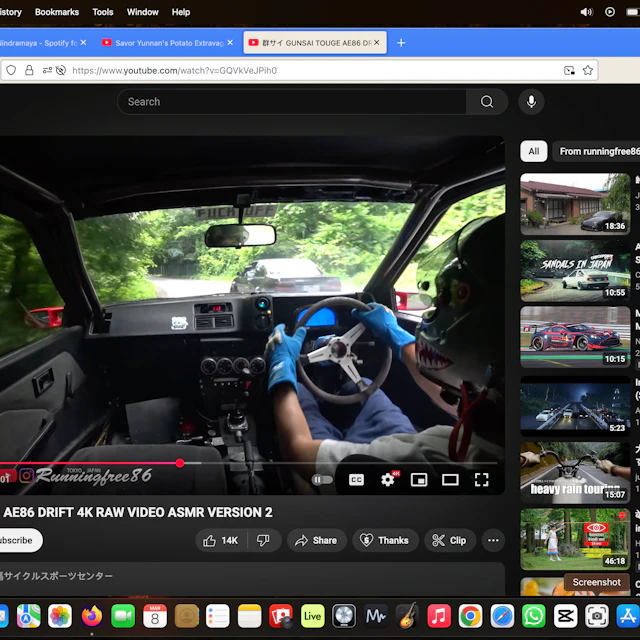Switch to the Savor Yunnan's Potato tab
640x640 pixels.
166,43
